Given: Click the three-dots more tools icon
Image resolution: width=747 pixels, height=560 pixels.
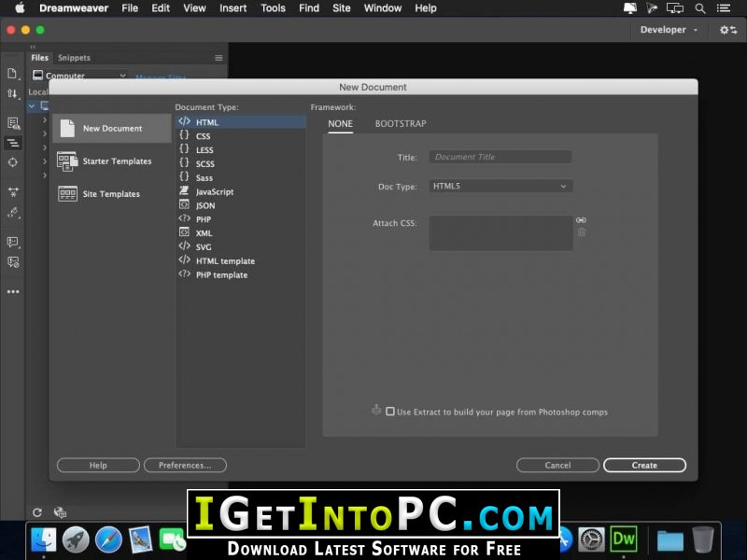Looking at the screenshot, I should tap(13, 291).
